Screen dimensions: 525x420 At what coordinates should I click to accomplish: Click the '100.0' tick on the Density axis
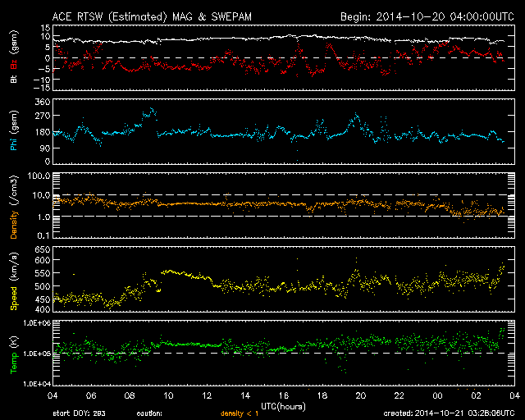(39, 176)
